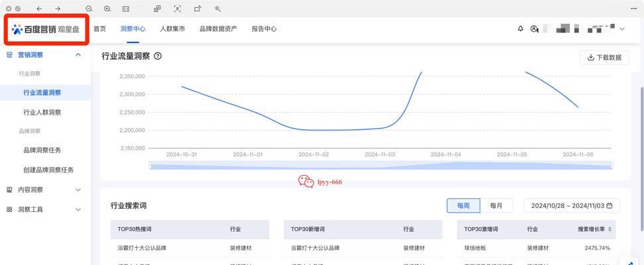Screen dimensions: 644x265
Task: Click the 内容洞察 sidebar icon
Action: pos(9,190)
